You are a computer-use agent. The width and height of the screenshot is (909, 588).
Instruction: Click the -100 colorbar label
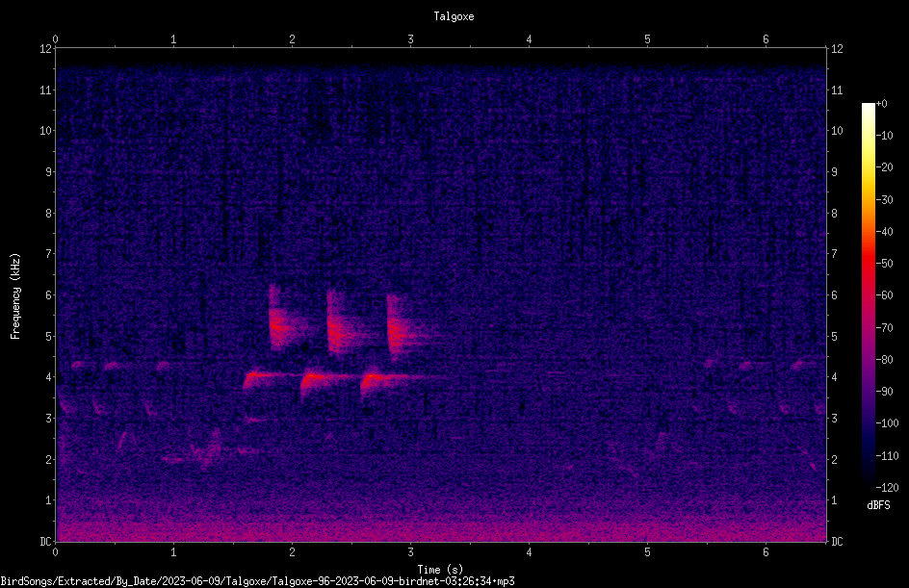coord(887,423)
